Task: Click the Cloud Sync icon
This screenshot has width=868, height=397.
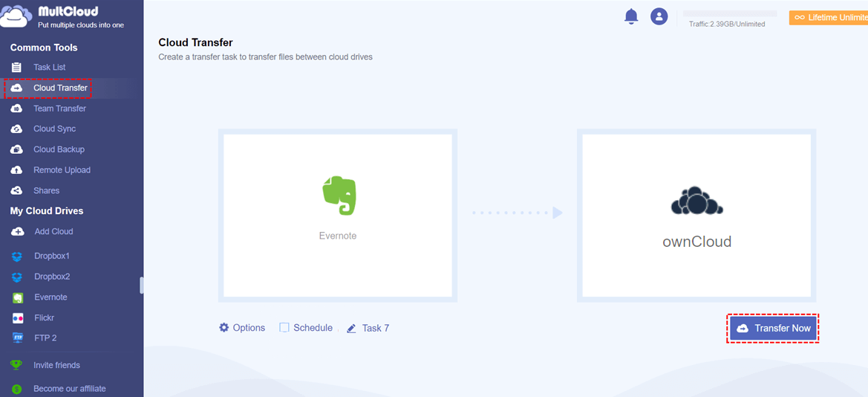Action: (x=16, y=129)
